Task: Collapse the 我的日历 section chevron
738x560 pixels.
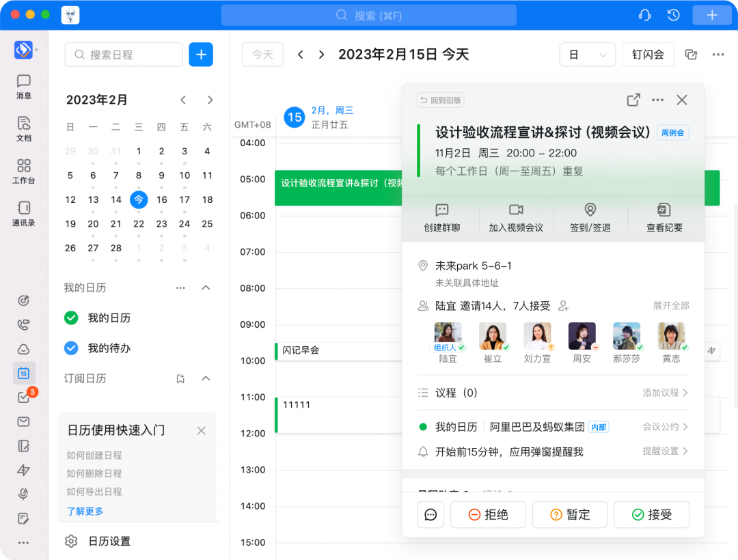Action: coord(206,288)
